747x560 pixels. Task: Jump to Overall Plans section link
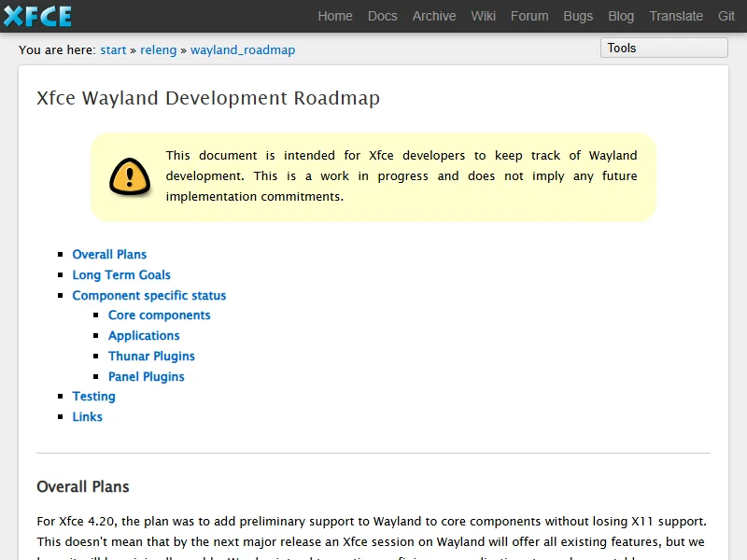(x=109, y=255)
